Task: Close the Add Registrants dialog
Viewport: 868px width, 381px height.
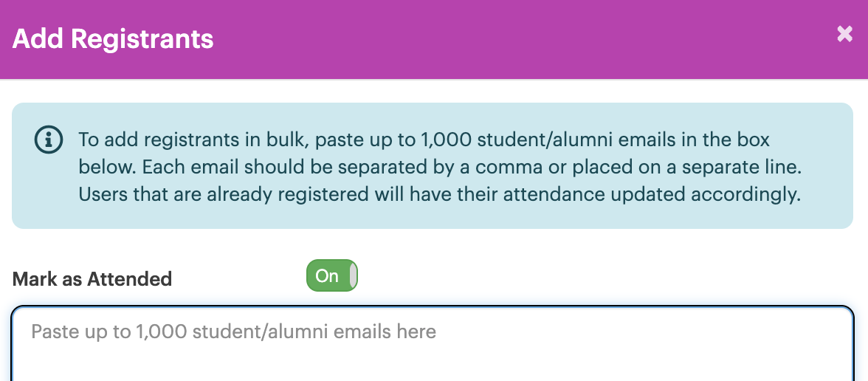Action: 844,34
